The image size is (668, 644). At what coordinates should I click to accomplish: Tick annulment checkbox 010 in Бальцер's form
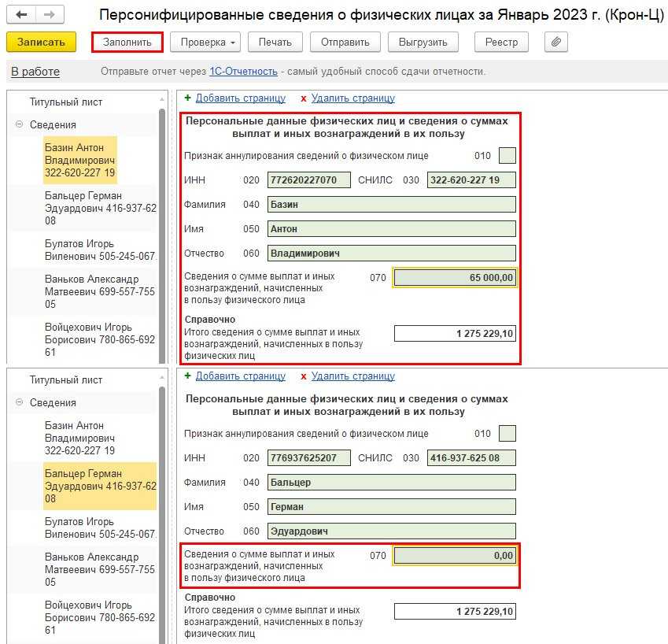click(507, 433)
